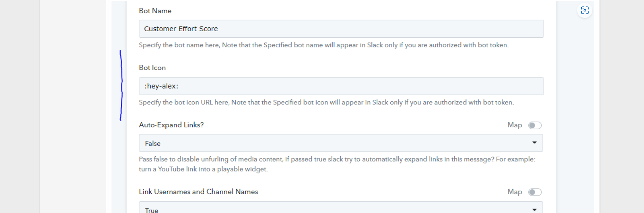Click the bot icon URL help text
Screen dimensions: 644x213
(326, 102)
